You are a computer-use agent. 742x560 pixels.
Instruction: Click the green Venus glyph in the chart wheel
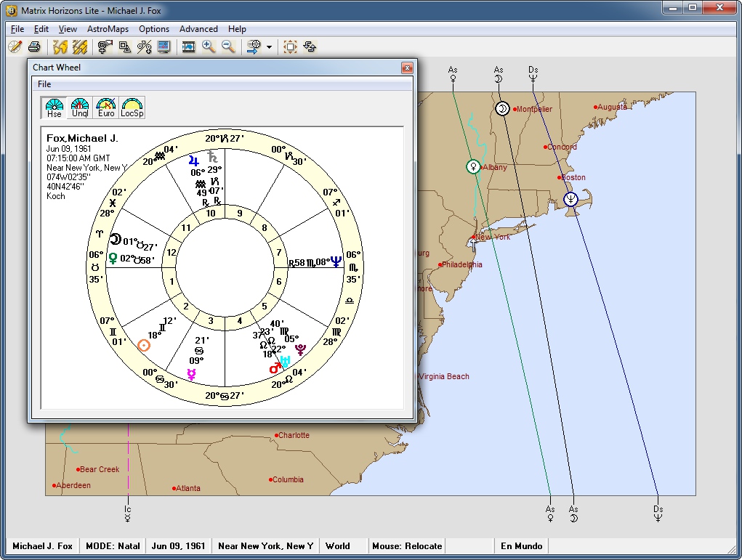coord(113,259)
